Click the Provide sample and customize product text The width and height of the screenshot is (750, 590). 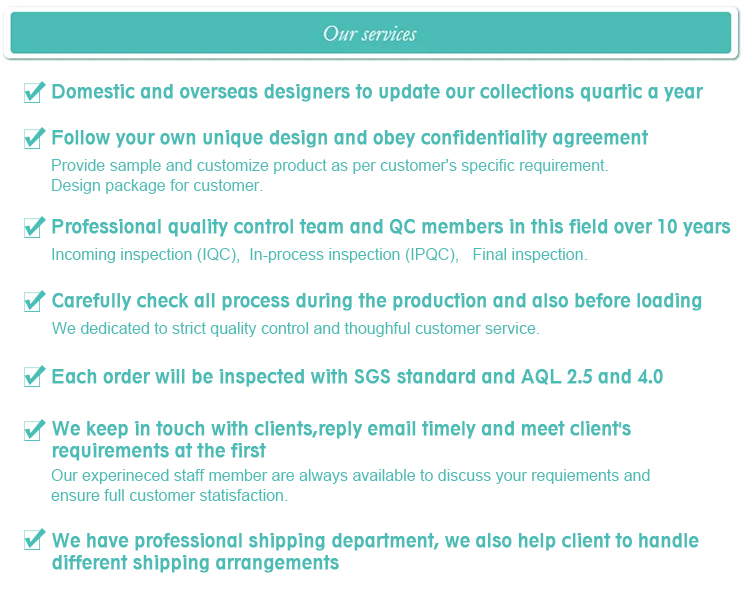click(x=330, y=166)
